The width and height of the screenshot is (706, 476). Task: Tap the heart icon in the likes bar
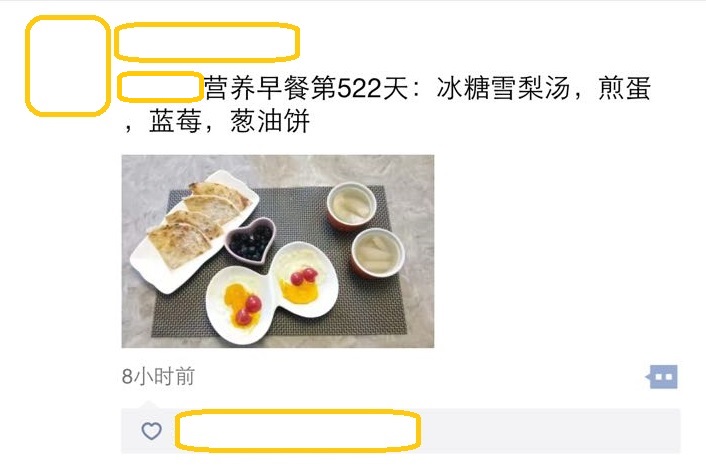151,431
